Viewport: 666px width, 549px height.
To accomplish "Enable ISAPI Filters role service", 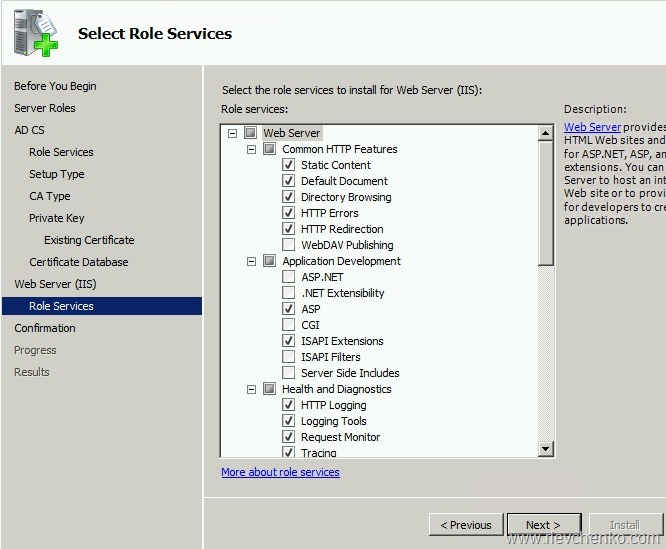I will (x=289, y=357).
